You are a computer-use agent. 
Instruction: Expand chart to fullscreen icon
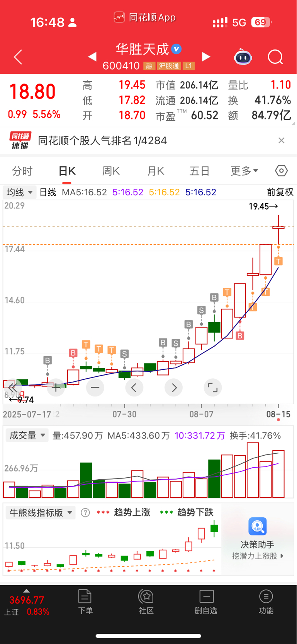coord(213,387)
